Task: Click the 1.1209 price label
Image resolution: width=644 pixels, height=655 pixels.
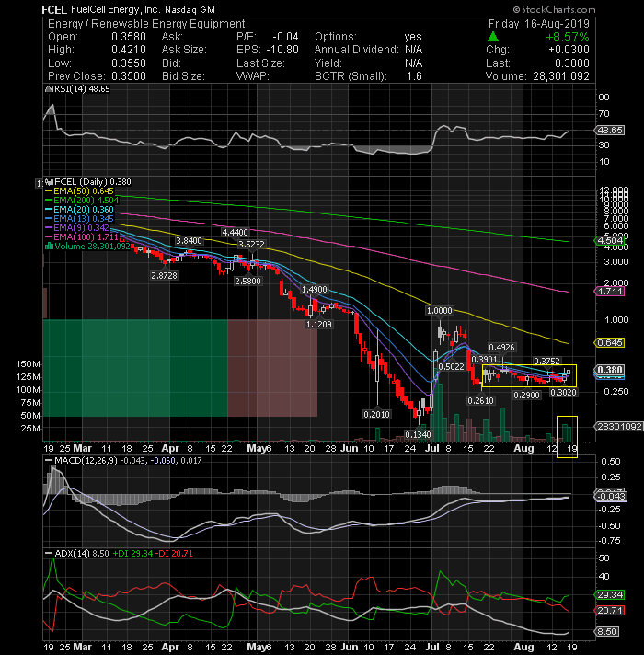Action: pos(319,324)
